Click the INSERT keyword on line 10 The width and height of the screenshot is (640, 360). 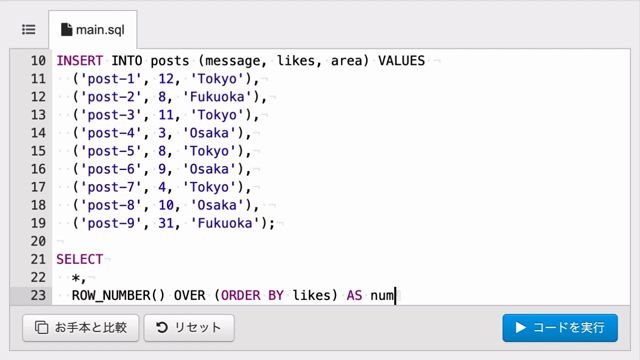[80, 61]
